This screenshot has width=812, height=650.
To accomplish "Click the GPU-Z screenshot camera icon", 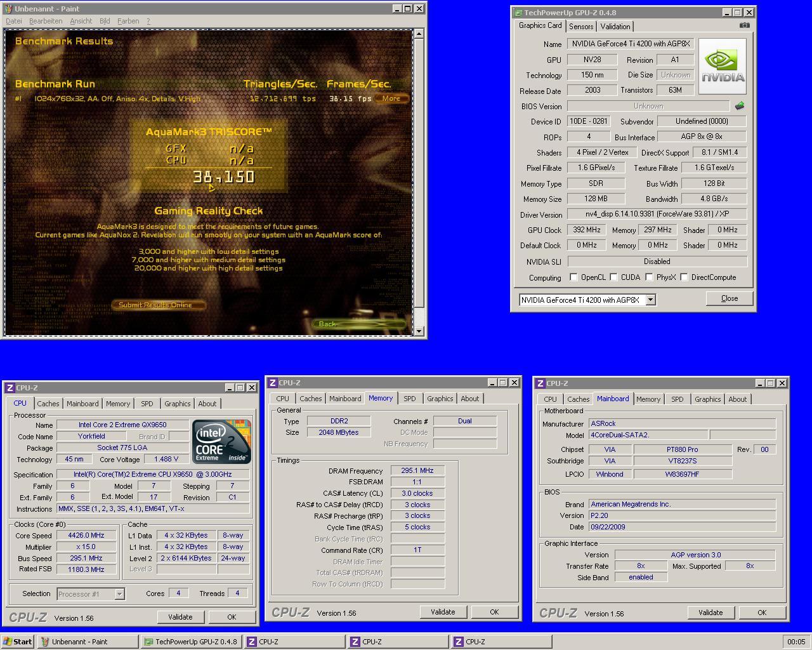I will (x=744, y=25).
